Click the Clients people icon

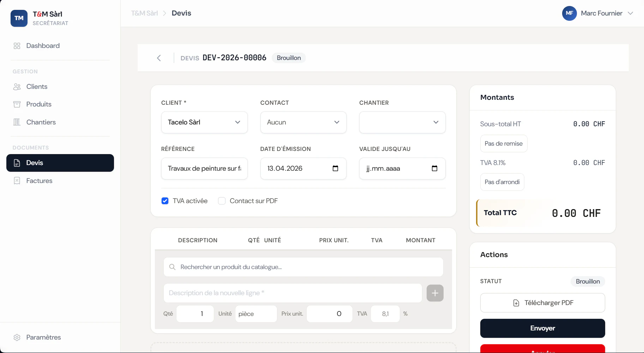(17, 87)
